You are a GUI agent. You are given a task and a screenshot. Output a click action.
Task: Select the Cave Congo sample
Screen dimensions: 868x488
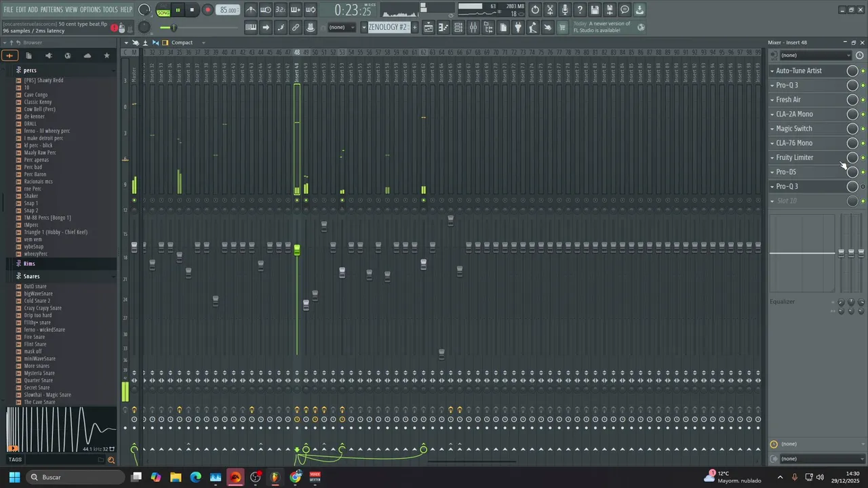pyautogui.click(x=36, y=95)
